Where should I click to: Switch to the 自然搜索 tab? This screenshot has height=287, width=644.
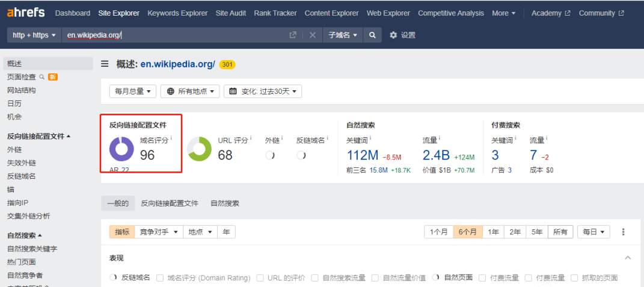[x=225, y=203]
